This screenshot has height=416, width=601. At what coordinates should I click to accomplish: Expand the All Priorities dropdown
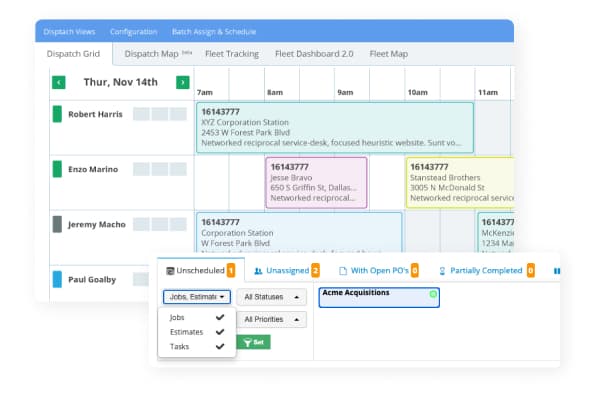click(x=273, y=320)
